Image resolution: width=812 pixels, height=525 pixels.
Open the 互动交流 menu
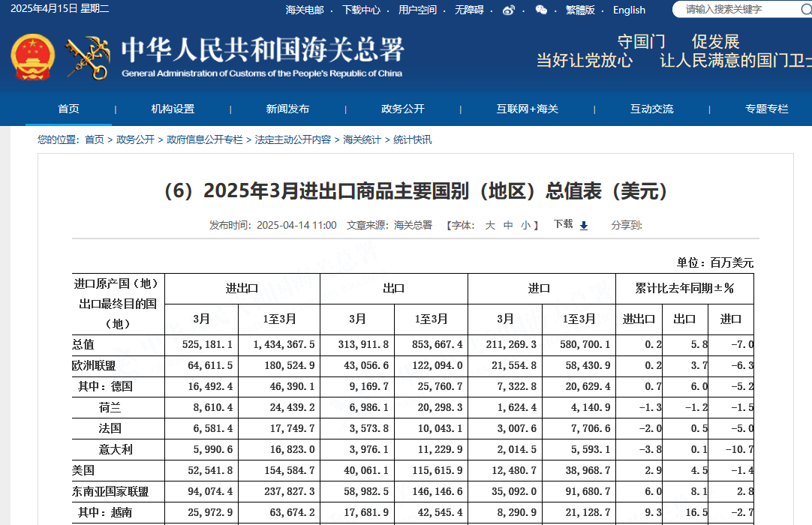(651, 109)
